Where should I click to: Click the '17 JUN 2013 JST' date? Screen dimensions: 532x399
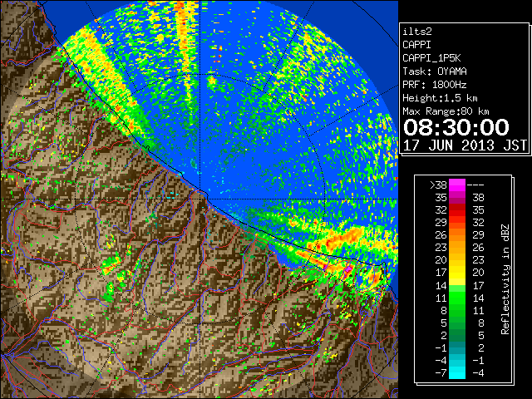tap(465, 145)
